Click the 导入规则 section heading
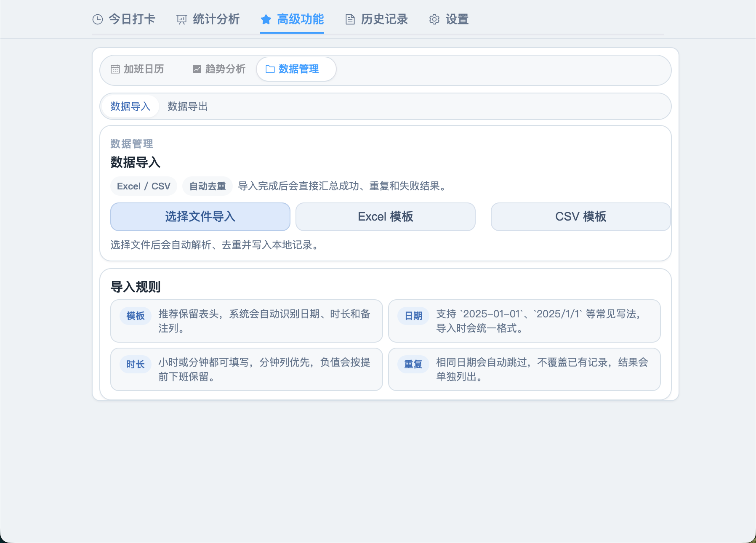The height and width of the screenshot is (543, 756). pyautogui.click(x=135, y=287)
